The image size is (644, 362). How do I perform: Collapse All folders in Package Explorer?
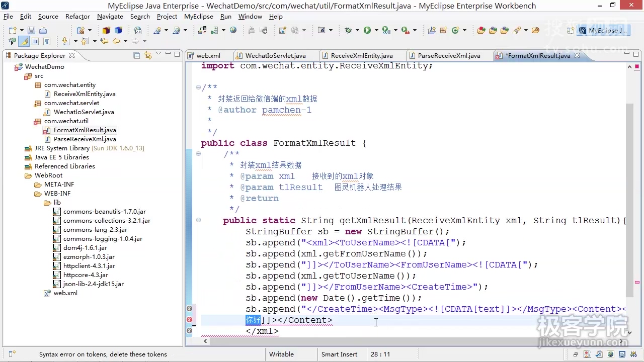[x=136, y=55]
